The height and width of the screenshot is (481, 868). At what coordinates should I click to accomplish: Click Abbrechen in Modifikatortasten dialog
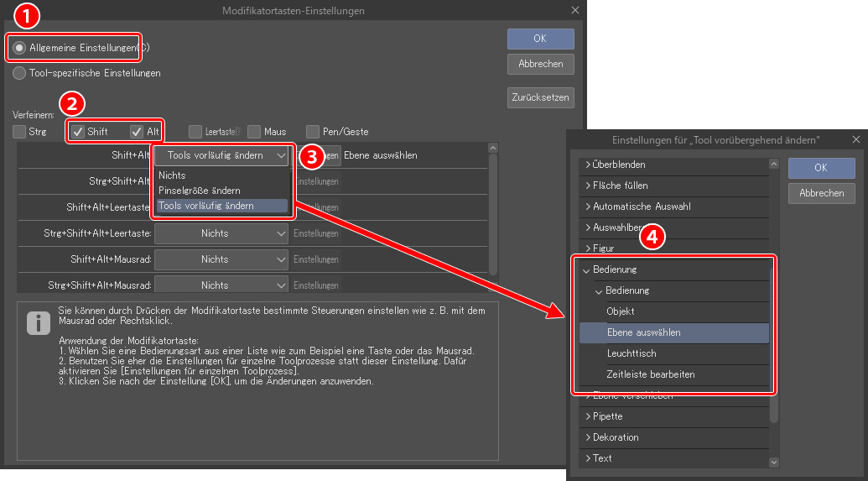tap(540, 64)
